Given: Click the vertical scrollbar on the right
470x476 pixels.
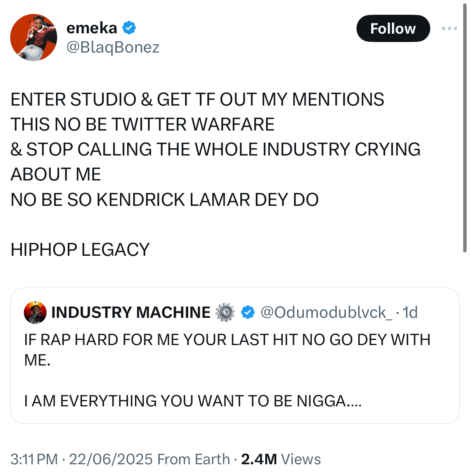Looking at the screenshot, I should (x=465, y=129).
